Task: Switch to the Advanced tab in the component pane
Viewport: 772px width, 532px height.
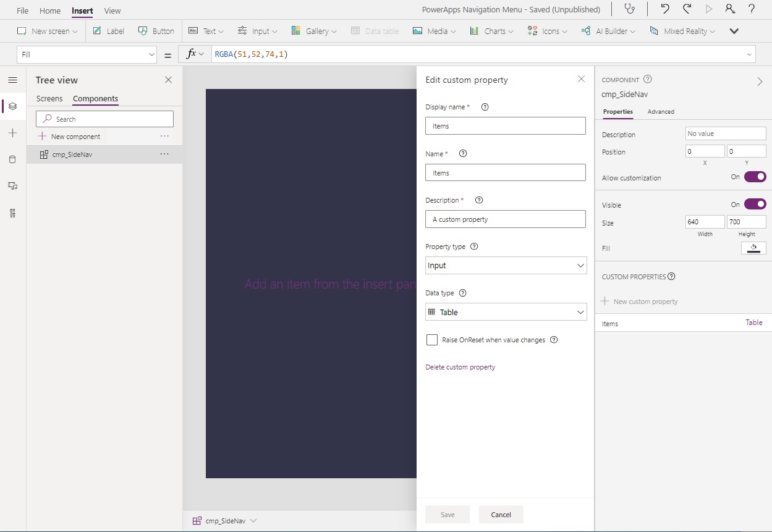Action: [661, 112]
